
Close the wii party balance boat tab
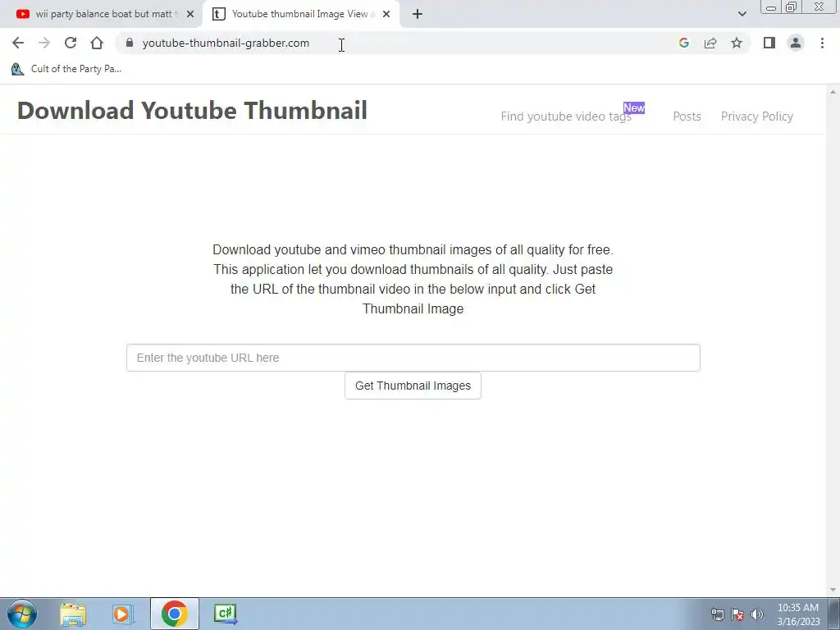pos(190,14)
